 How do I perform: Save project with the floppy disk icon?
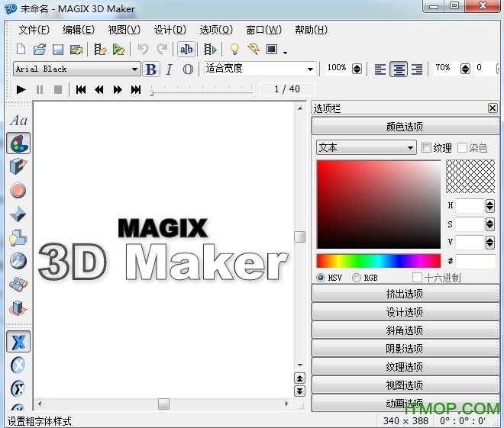pyautogui.click(x=58, y=49)
